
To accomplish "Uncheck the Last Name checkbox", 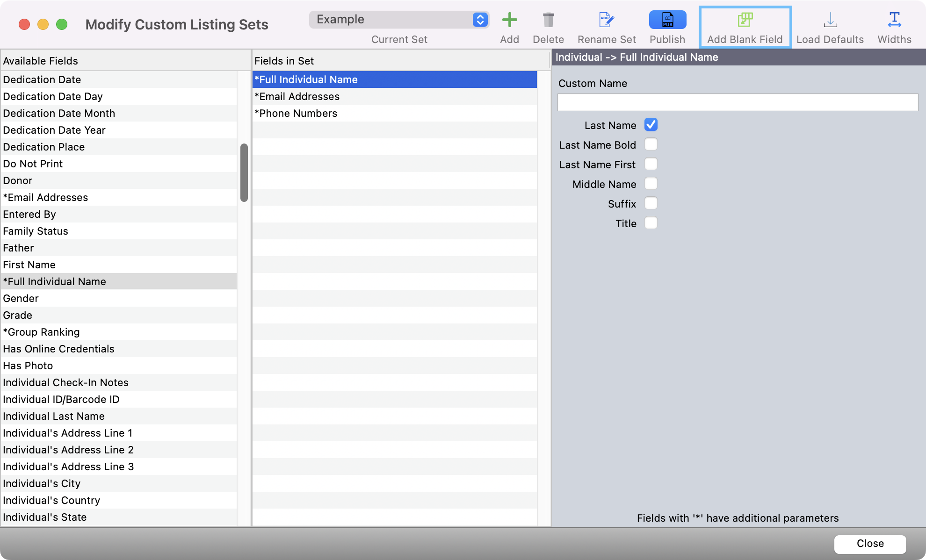I will coord(651,125).
